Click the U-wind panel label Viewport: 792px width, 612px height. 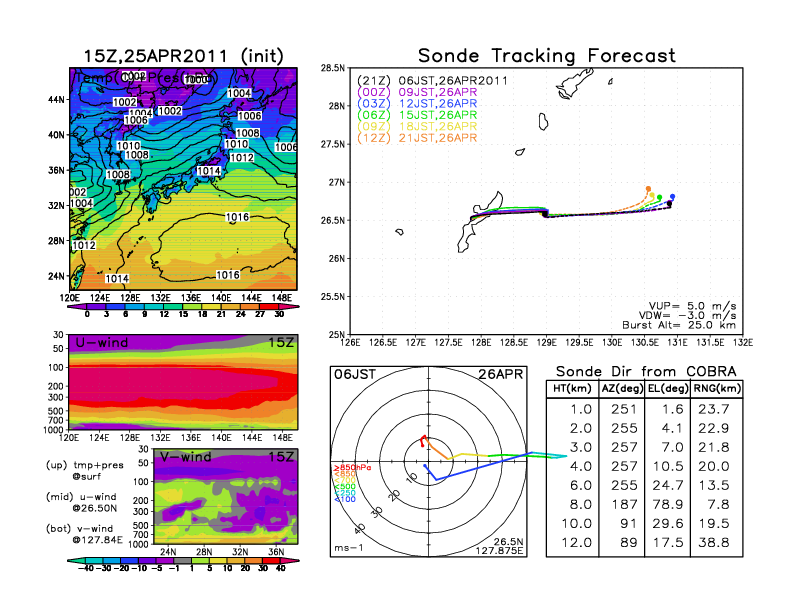pos(101,342)
